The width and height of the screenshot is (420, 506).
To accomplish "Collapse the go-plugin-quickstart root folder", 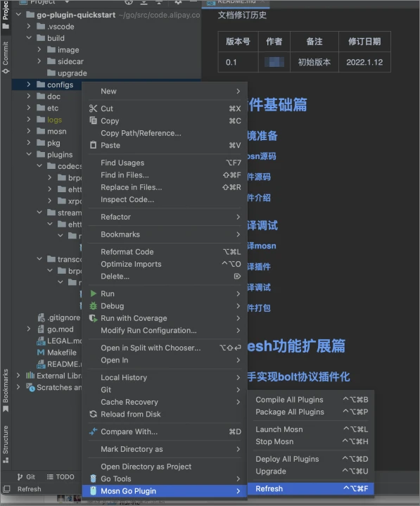I will (x=18, y=15).
